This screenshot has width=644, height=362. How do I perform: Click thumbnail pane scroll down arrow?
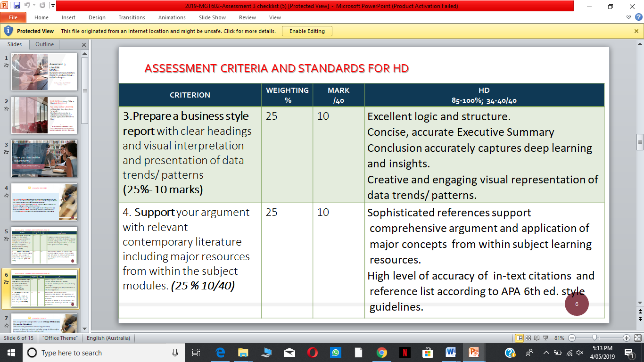(x=84, y=329)
